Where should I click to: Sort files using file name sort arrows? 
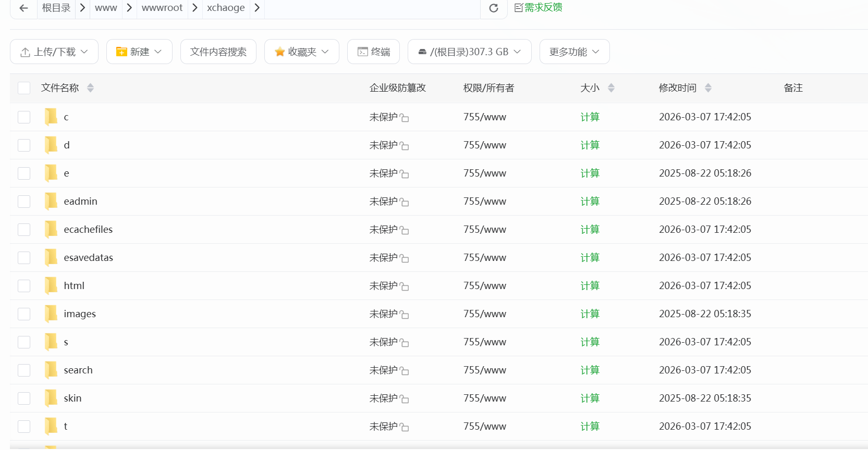90,88
